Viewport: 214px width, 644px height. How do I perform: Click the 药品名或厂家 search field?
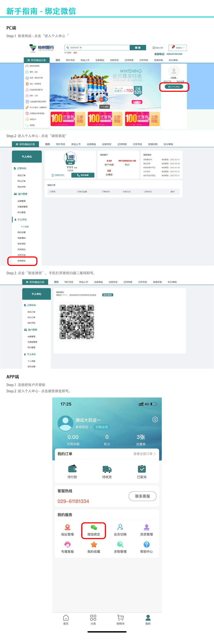click(x=97, y=48)
